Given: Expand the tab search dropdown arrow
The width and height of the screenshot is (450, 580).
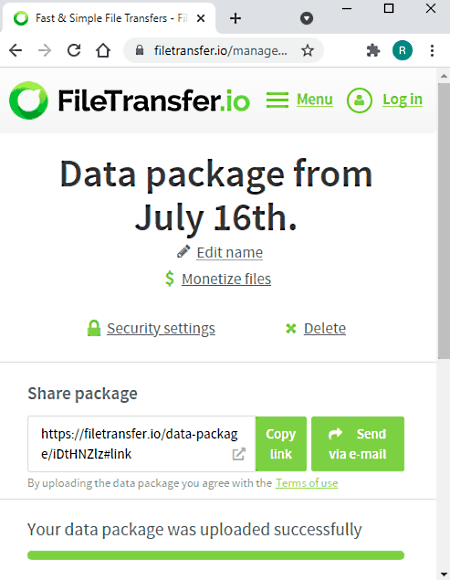Looking at the screenshot, I should pyautogui.click(x=307, y=18).
